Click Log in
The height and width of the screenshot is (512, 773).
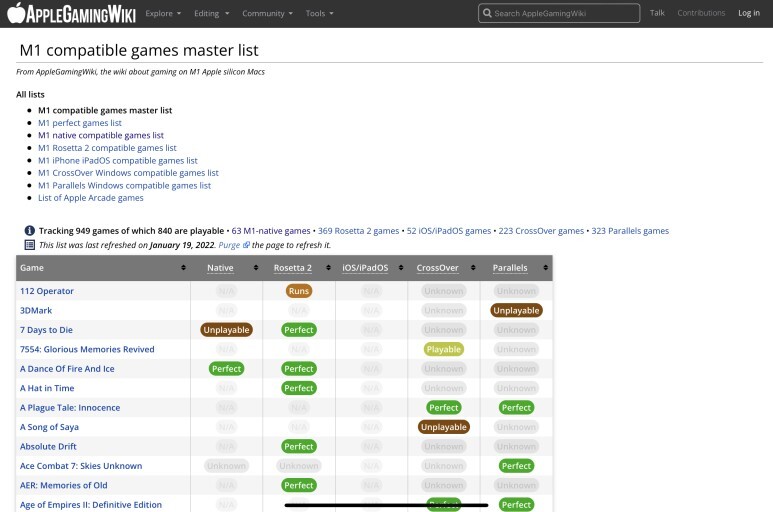[749, 13]
